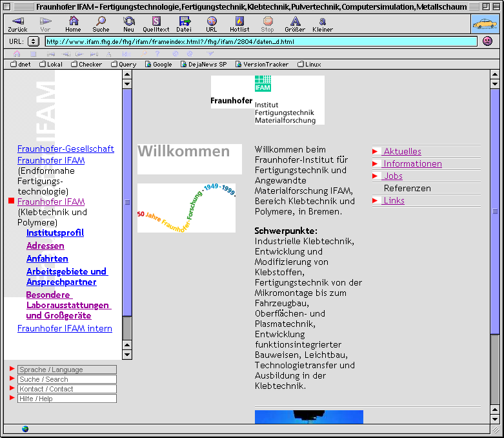Click the red arrow beside Aktuelles
The height and width of the screenshot is (438, 504).
tap(375, 151)
